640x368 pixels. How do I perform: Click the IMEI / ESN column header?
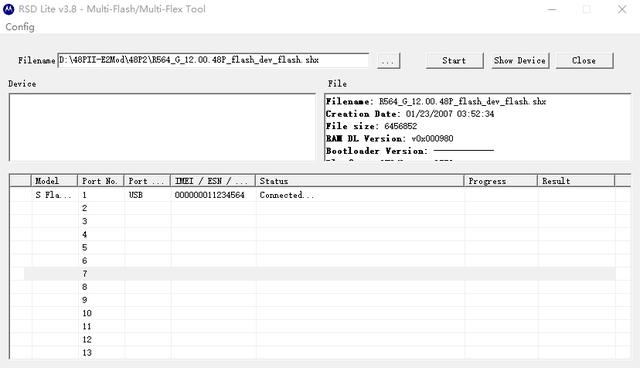[213, 181]
